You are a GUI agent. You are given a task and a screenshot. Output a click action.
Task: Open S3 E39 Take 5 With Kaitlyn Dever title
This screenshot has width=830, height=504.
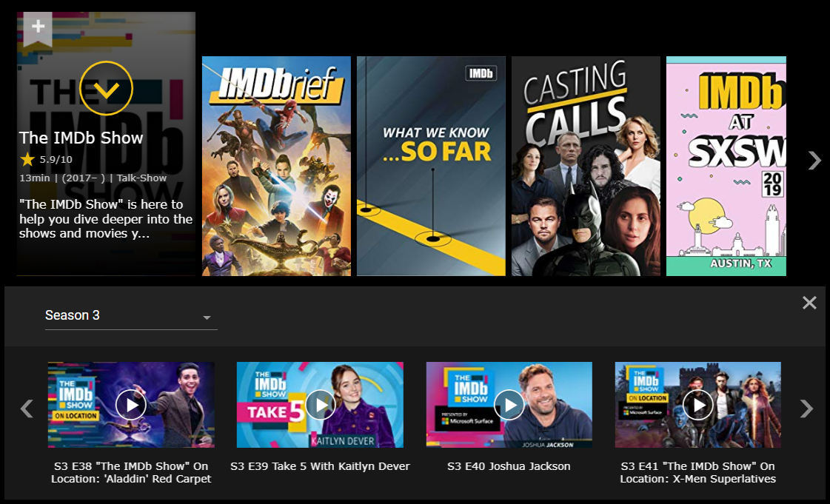[321, 466]
